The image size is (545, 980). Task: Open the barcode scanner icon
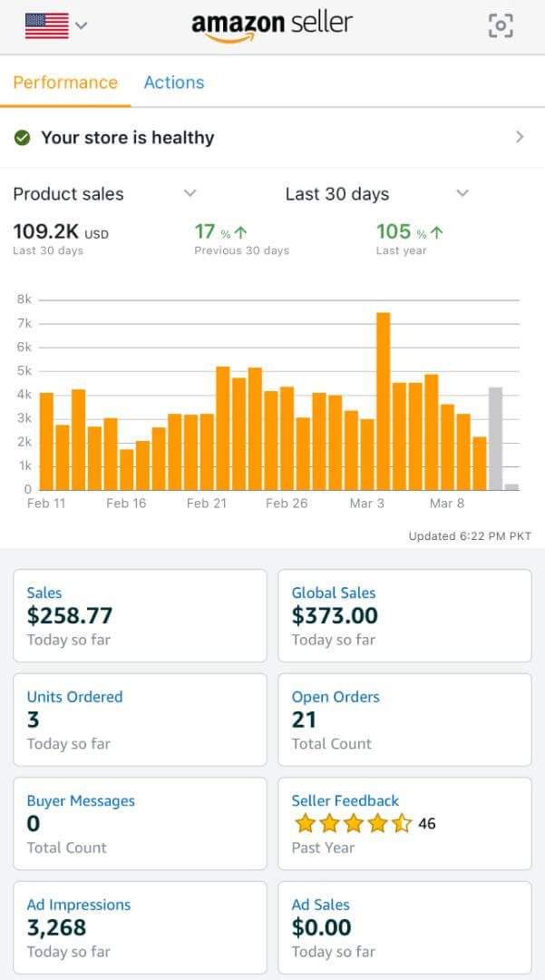(501, 25)
